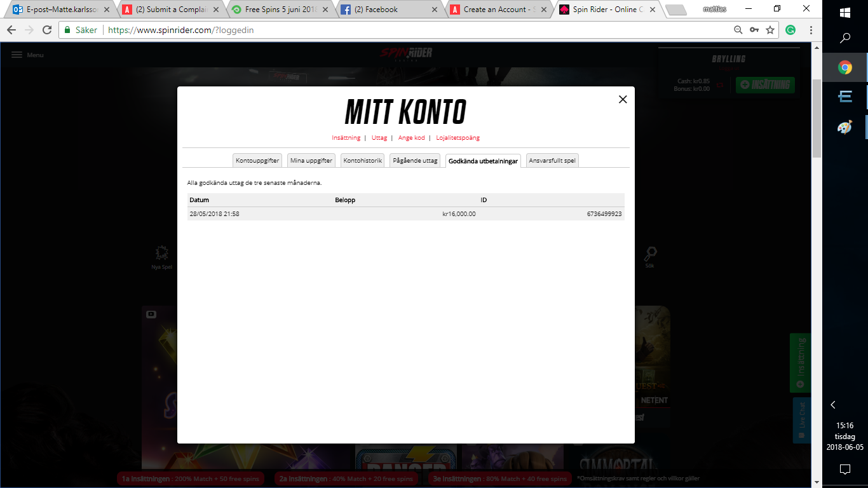Viewport: 868px width, 488px height.
Task: Click the 2a Insättningen promo banner
Action: click(x=346, y=478)
